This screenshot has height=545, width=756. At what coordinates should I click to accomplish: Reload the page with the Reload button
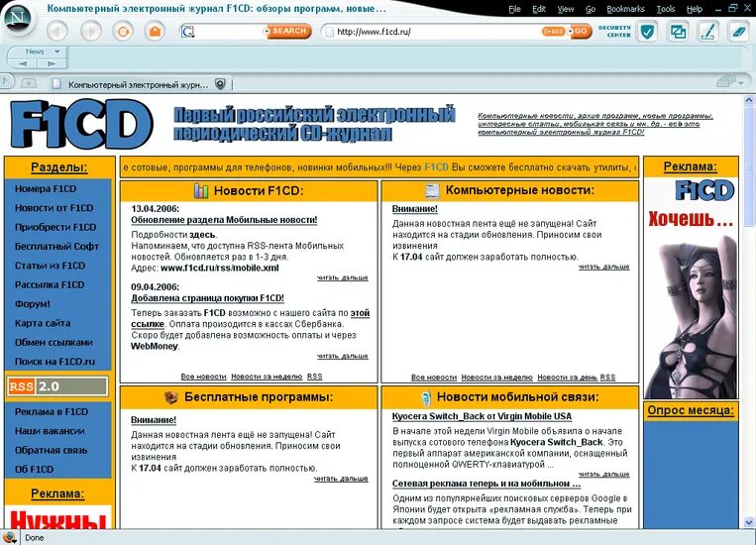(124, 32)
